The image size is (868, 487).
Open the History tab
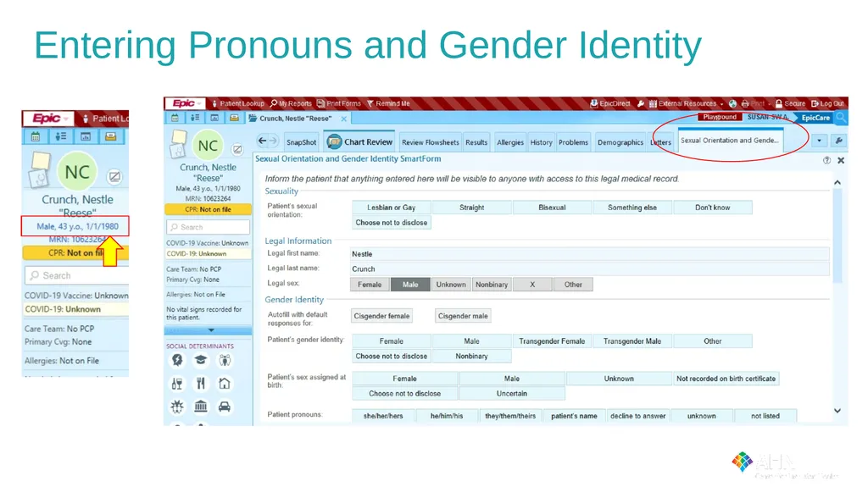pyautogui.click(x=541, y=142)
